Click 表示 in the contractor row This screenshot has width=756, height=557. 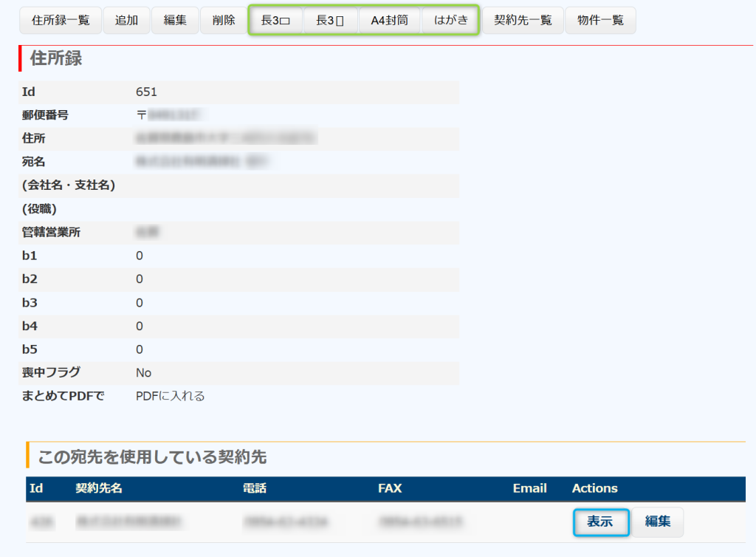tap(600, 522)
